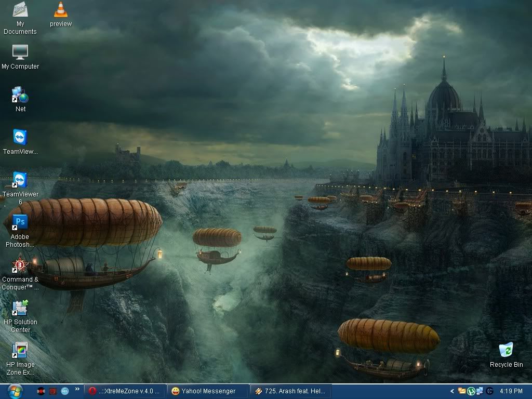Open the Start menu orb
This screenshot has height=399, width=532.
(15, 391)
